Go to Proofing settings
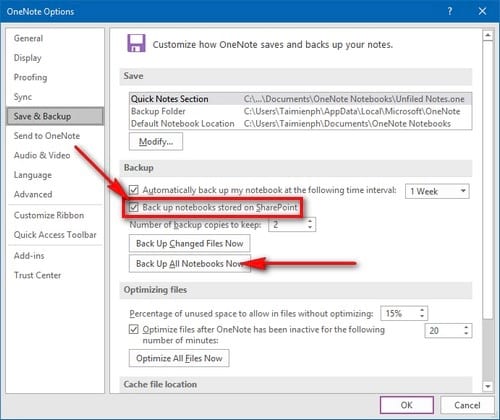 pyautogui.click(x=30, y=77)
